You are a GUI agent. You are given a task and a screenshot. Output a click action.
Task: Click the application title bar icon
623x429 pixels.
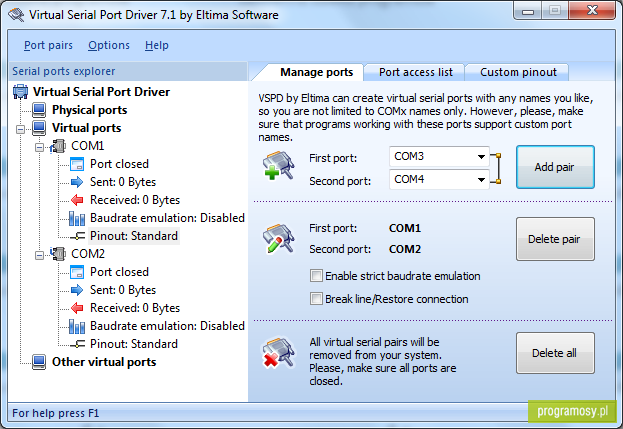[x=16, y=15]
